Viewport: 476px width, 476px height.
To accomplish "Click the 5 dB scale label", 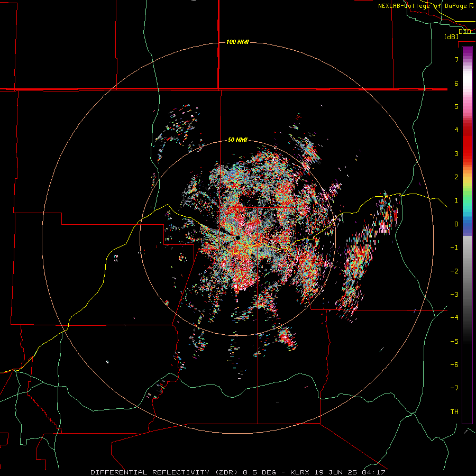I will [x=456, y=106].
